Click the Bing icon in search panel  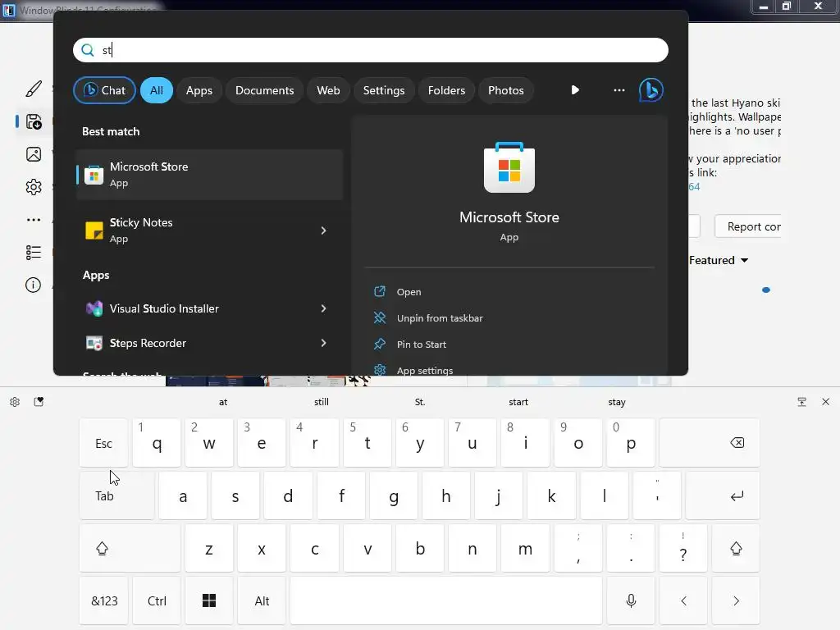pos(651,90)
